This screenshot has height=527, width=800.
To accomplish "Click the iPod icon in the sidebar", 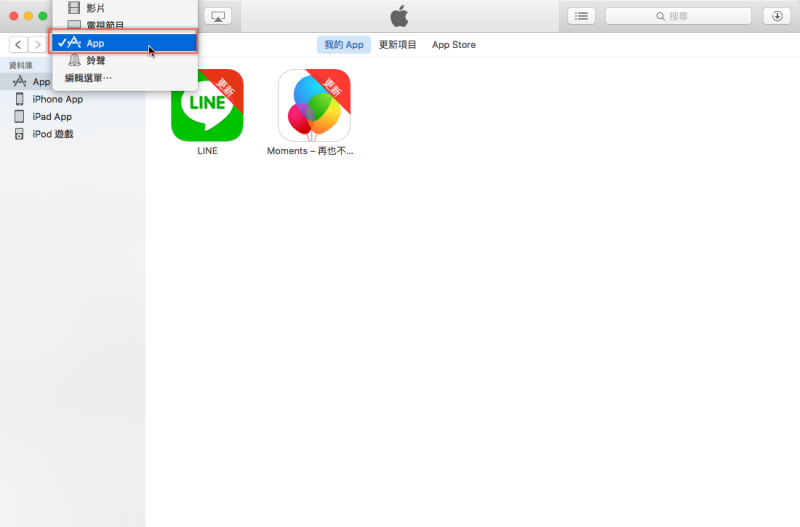I will point(19,134).
